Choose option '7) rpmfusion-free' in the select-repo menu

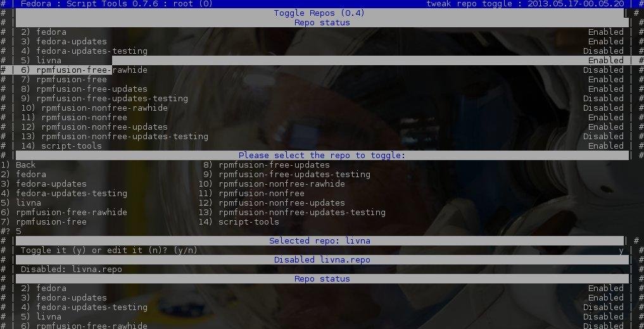pos(44,221)
